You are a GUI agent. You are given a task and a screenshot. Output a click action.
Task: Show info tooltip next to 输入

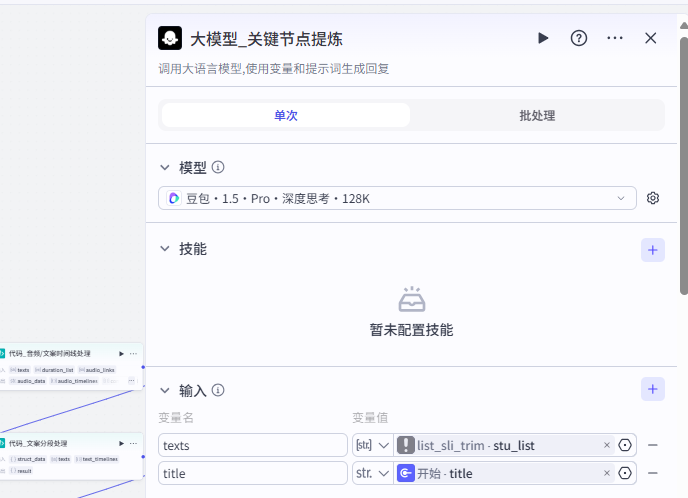pyautogui.click(x=218, y=390)
